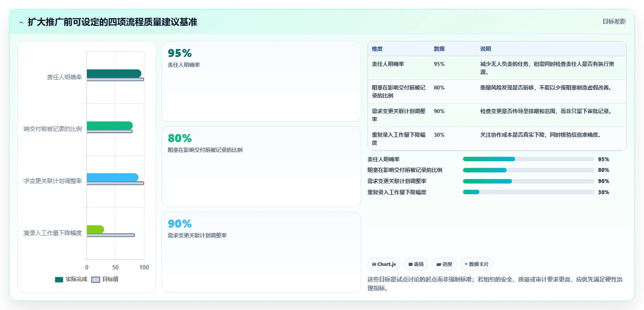Click the chart axis label 责任人明确率
The width and height of the screenshot is (644, 310).
click(64, 77)
